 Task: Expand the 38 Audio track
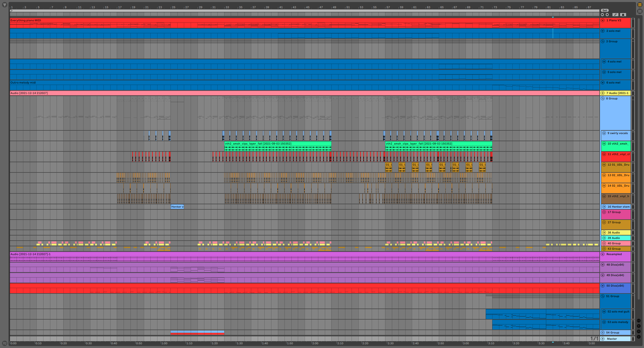click(x=604, y=232)
